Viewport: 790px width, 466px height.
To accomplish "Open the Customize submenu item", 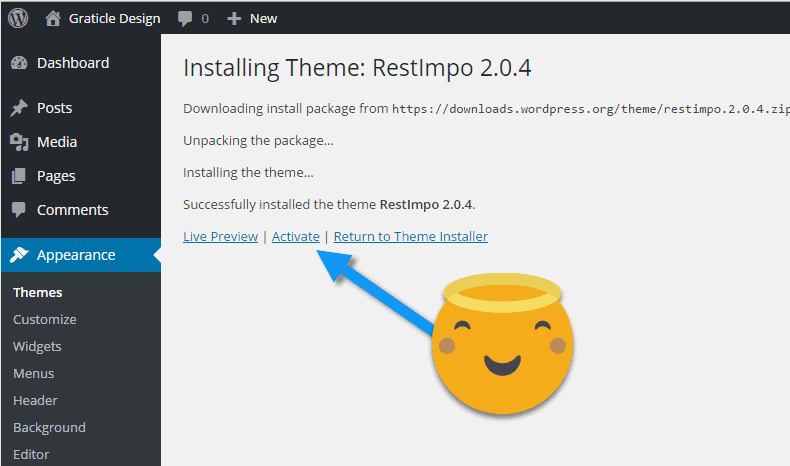I will [x=45, y=319].
